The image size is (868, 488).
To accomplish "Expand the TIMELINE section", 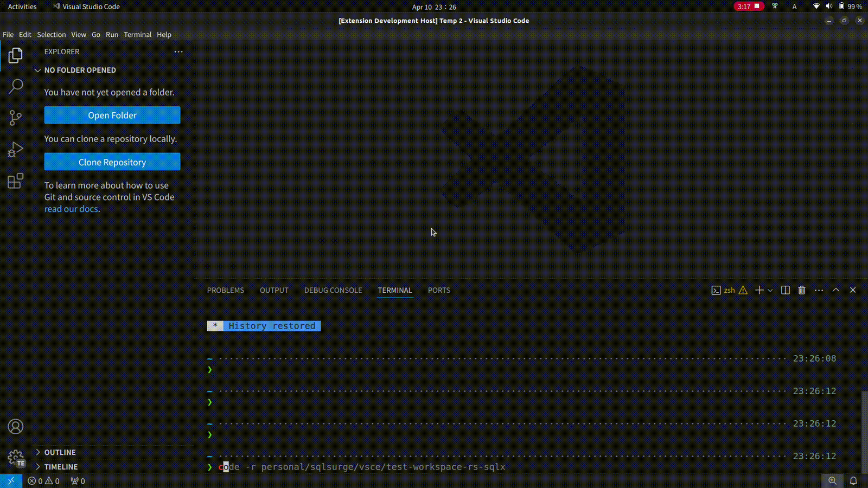I will (112, 467).
